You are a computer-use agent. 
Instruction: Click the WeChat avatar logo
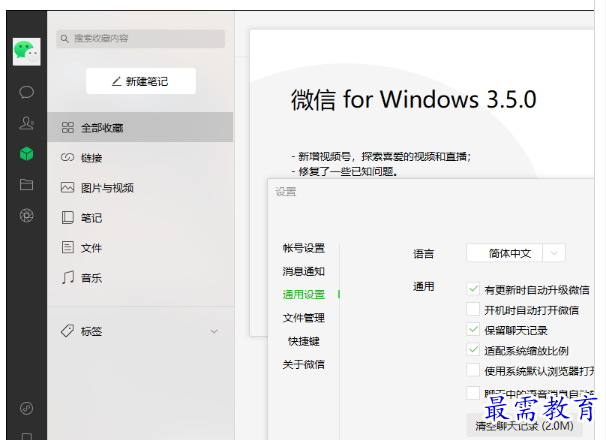point(26,51)
